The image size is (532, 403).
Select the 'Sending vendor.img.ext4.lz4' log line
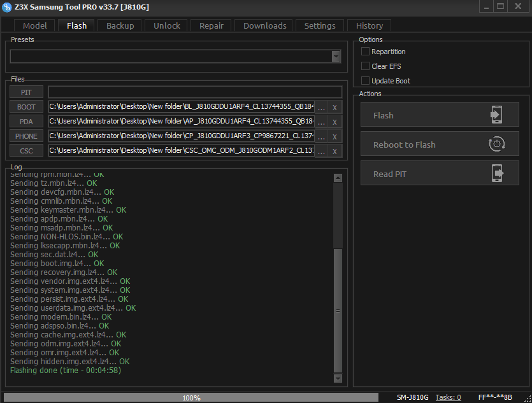tap(70, 281)
